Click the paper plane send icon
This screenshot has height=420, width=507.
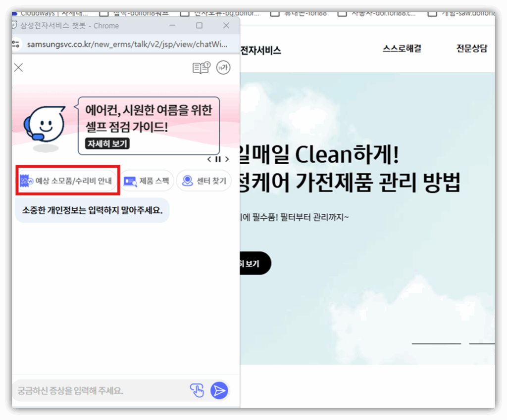pyautogui.click(x=219, y=390)
